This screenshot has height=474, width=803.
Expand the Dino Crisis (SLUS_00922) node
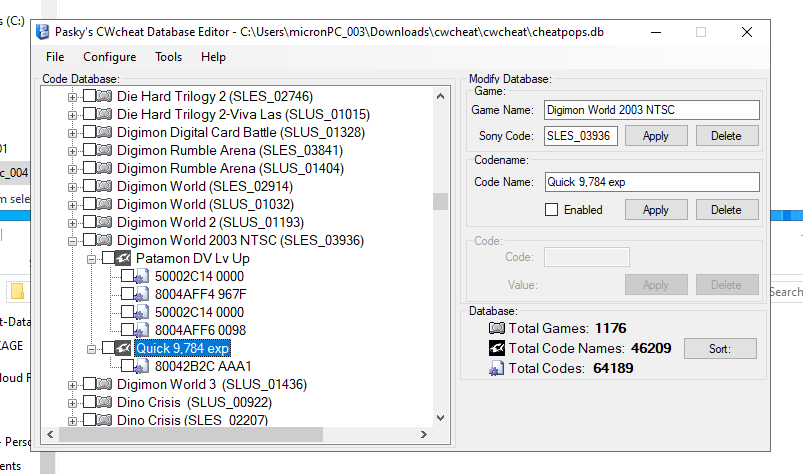(72, 403)
